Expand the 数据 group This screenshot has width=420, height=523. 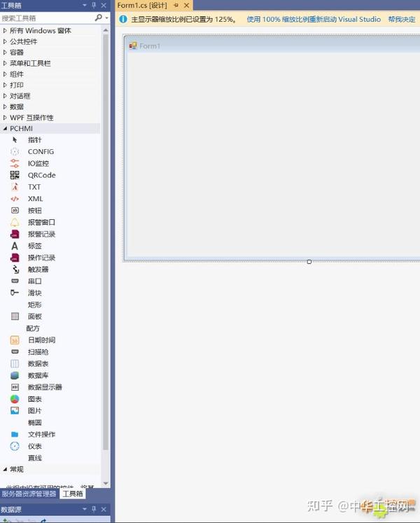tap(5, 106)
